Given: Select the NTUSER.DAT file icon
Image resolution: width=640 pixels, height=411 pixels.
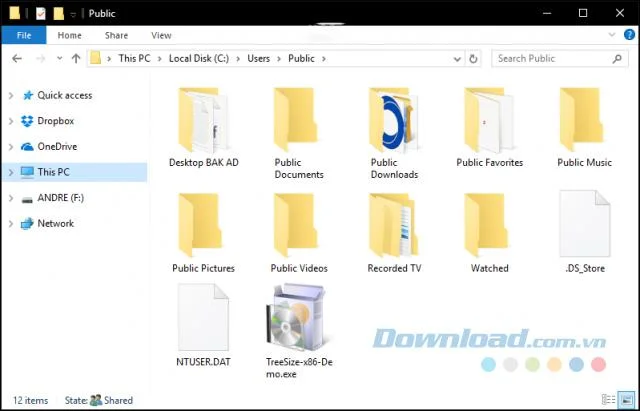Looking at the screenshot, I should pos(203,317).
